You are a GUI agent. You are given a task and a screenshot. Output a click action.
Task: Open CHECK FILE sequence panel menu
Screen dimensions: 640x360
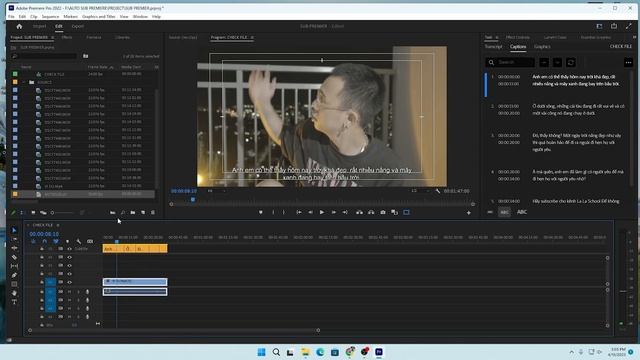[58, 225]
